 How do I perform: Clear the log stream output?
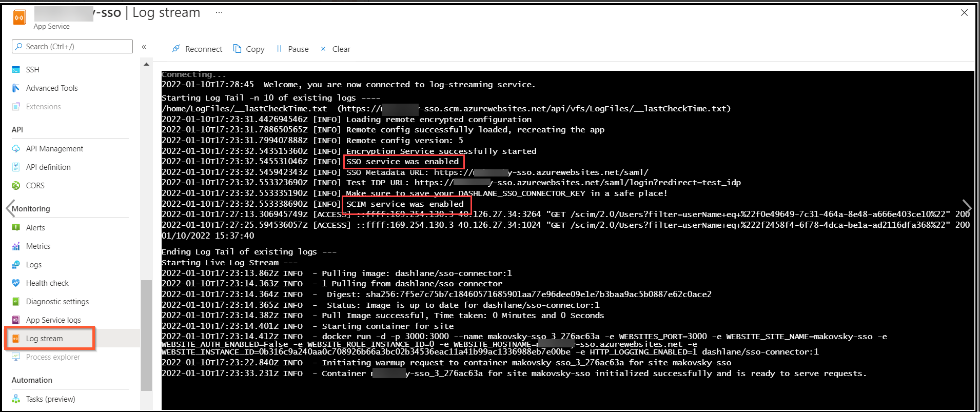coord(336,49)
